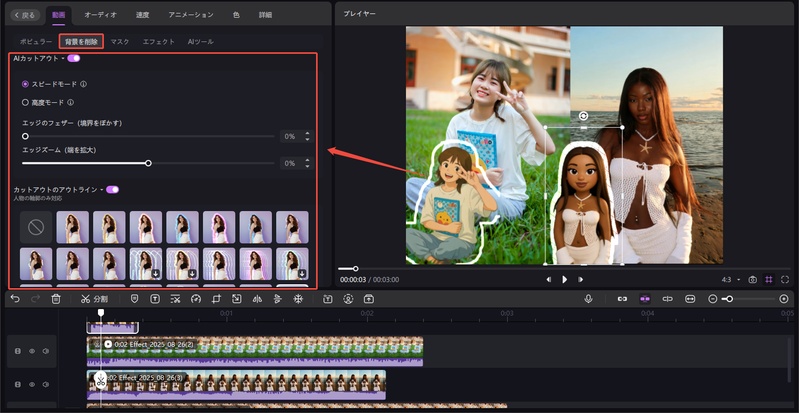Add a marker with the shield icon
799x413 pixels.
pos(135,299)
